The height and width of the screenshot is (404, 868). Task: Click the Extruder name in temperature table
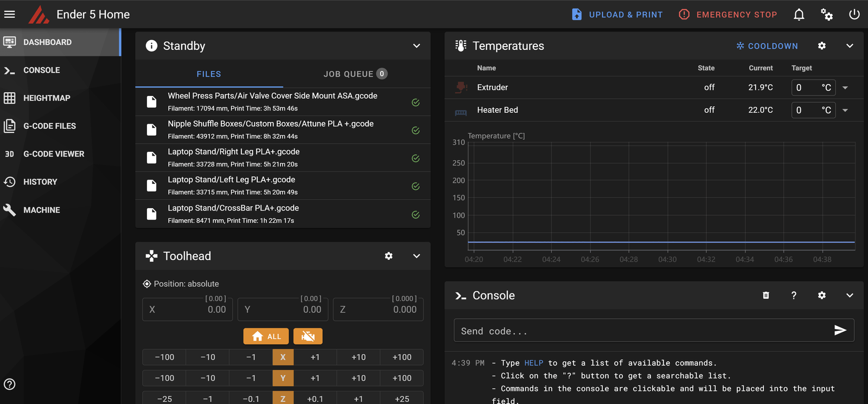pos(493,87)
